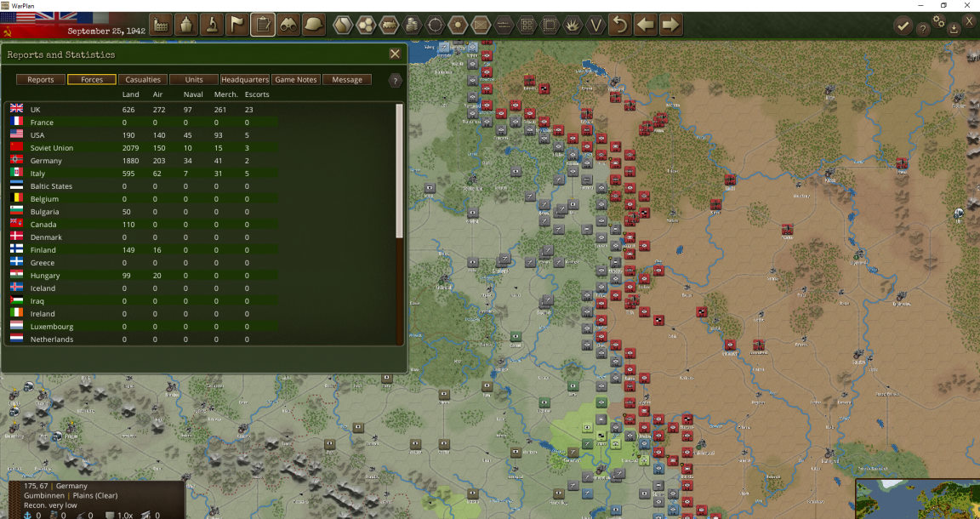The image size is (980, 519).
Task: Click the date 'September 25, 1942'
Action: click(106, 31)
